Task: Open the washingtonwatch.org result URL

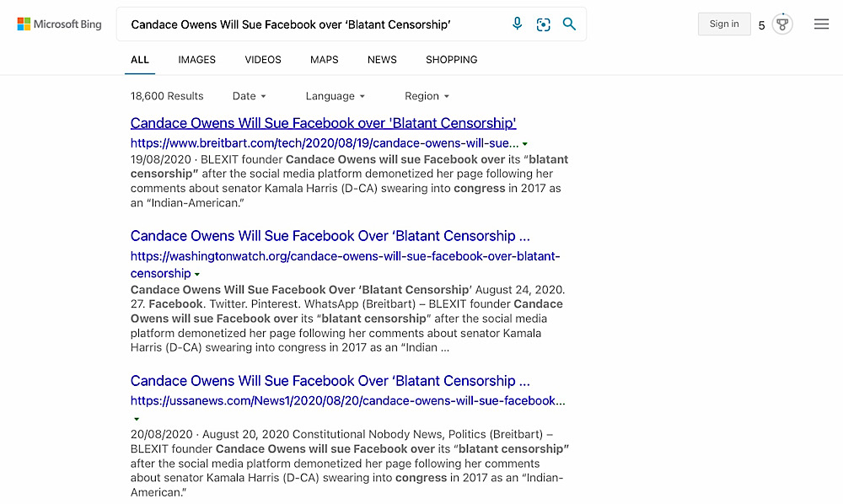Action: point(345,265)
